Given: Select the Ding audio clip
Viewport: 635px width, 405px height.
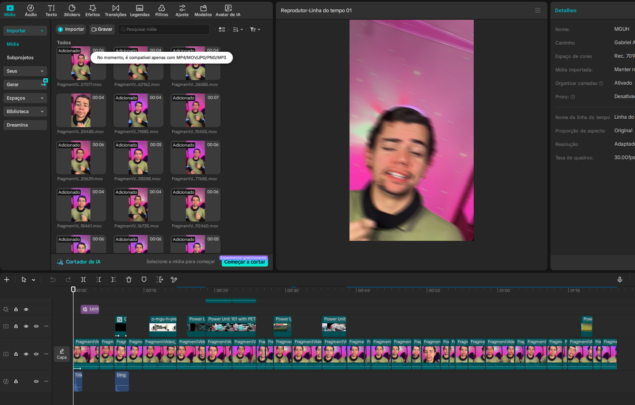Looking at the screenshot, I should (x=122, y=382).
